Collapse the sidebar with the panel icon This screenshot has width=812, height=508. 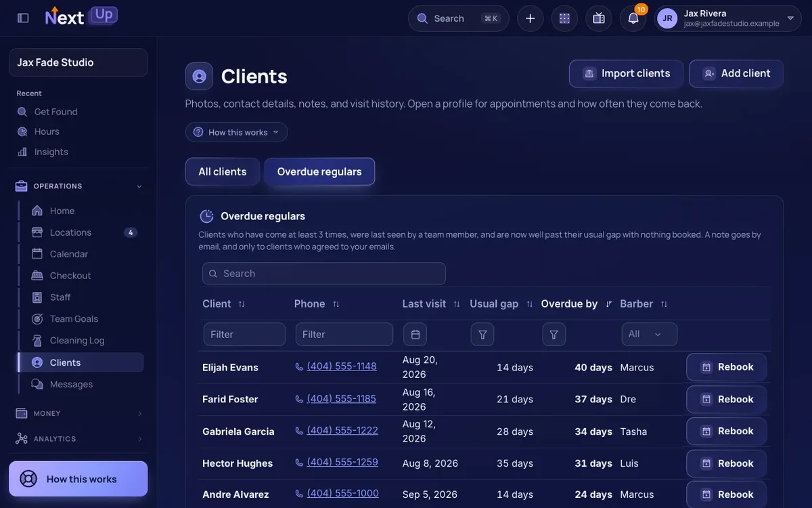(x=23, y=18)
